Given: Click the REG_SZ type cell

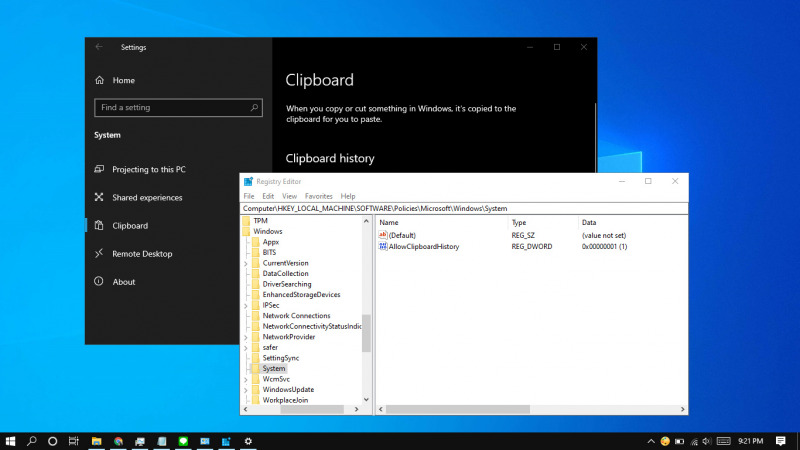Looking at the screenshot, I should point(523,236).
